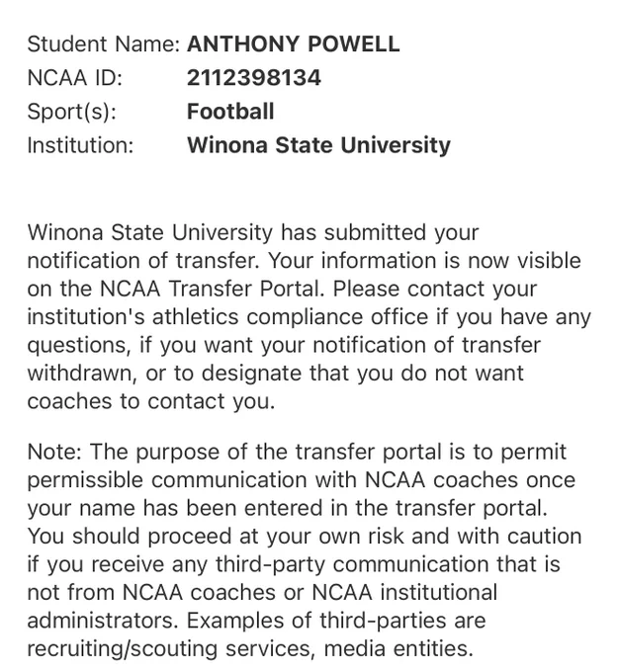This screenshot has height=672, width=619.
Task: Click the words NCAA Transfer Portal
Action: (x=212, y=289)
